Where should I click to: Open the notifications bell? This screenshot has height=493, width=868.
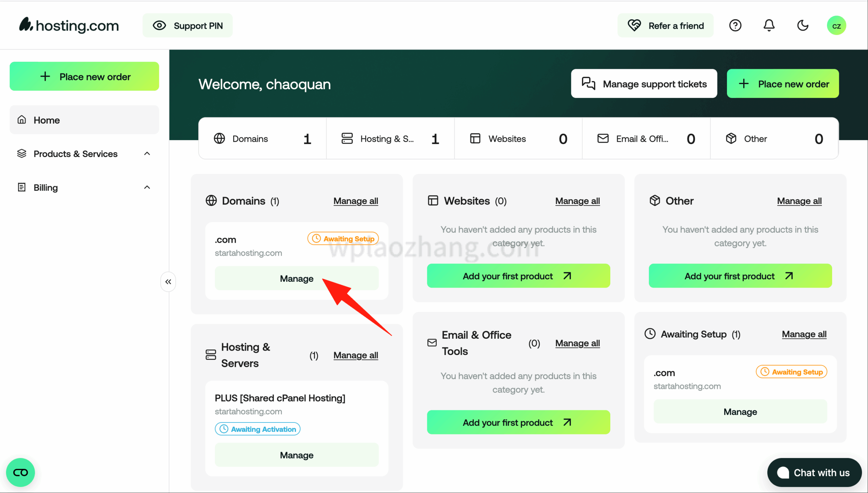coord(769,25)
